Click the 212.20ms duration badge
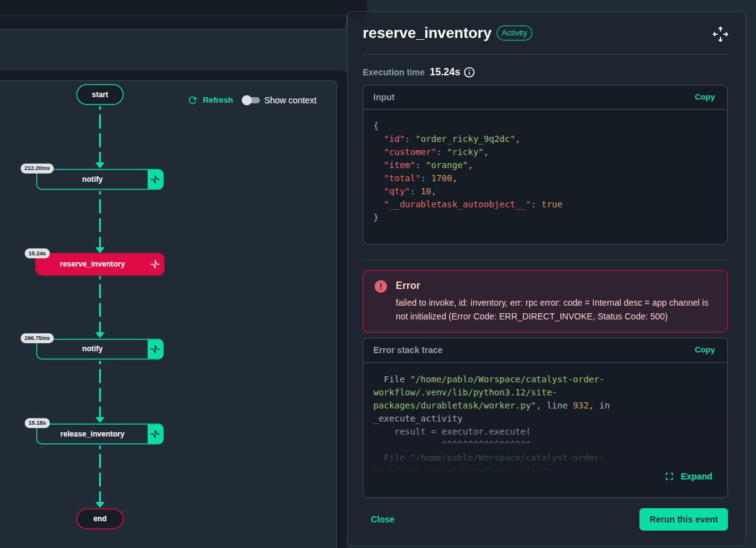This screenshot has width=756, height=548. pos(37,168)
